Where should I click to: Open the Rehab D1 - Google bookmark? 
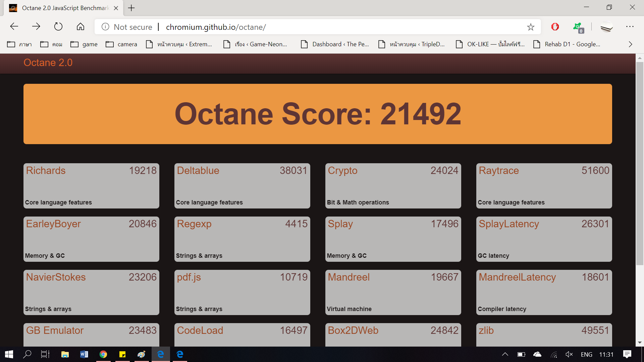[x=567, y=44]
